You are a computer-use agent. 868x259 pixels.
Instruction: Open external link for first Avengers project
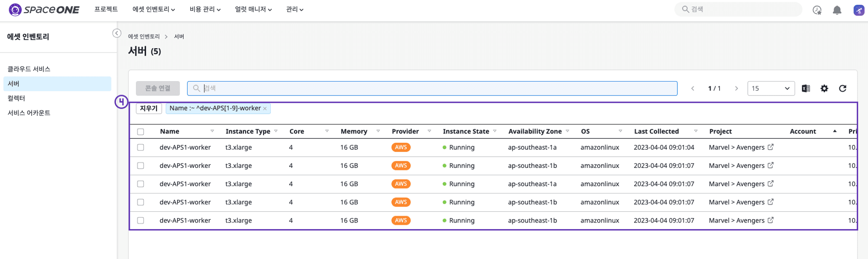tap(770, 147)
